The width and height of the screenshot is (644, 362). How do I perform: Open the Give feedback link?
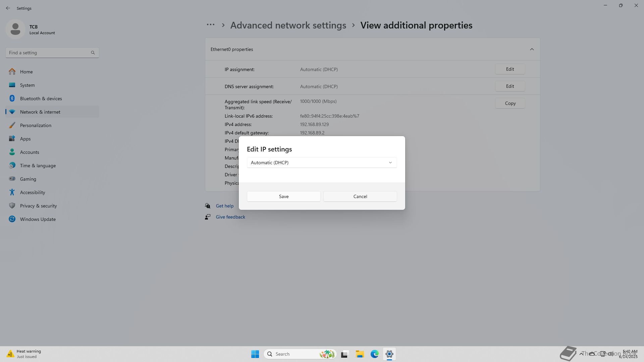pos(230,217)
